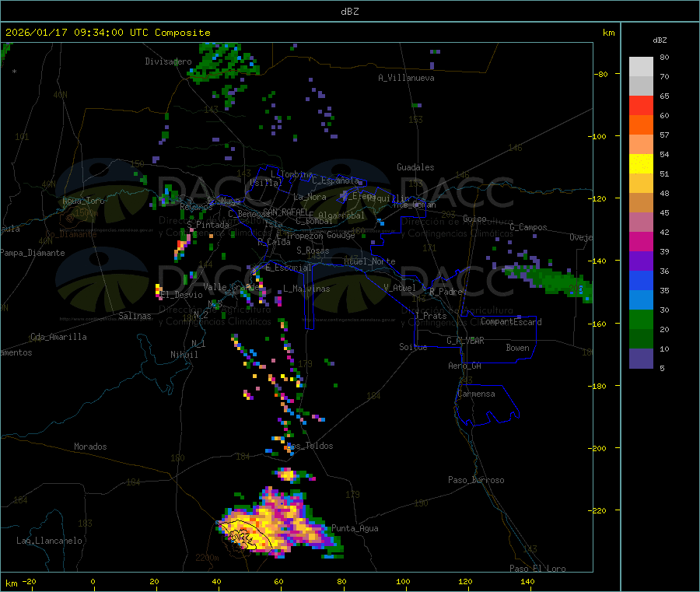Select the 'Cda_Amarilla' label
This screenshot has width=700, height=592.
click(x=58, y=337)
